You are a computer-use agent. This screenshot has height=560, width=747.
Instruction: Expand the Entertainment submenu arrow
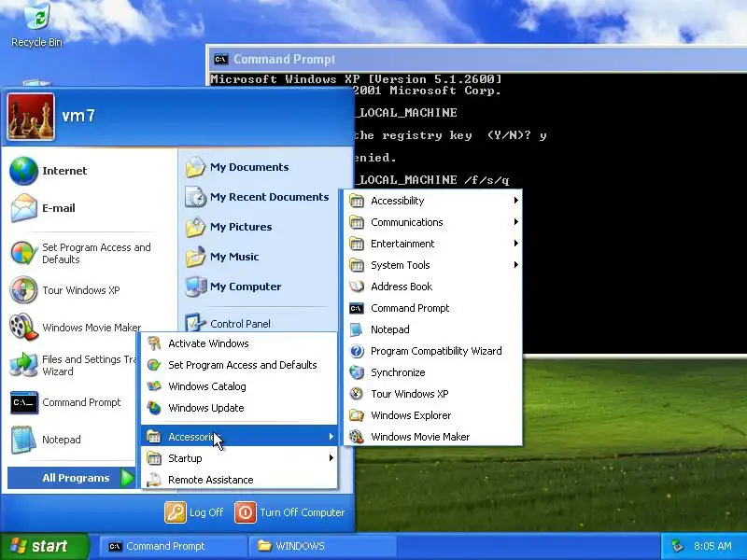516,244
